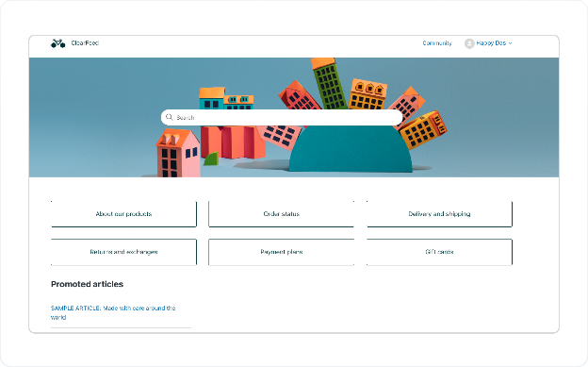Open Returns and exchanges category

click(123, 252)
